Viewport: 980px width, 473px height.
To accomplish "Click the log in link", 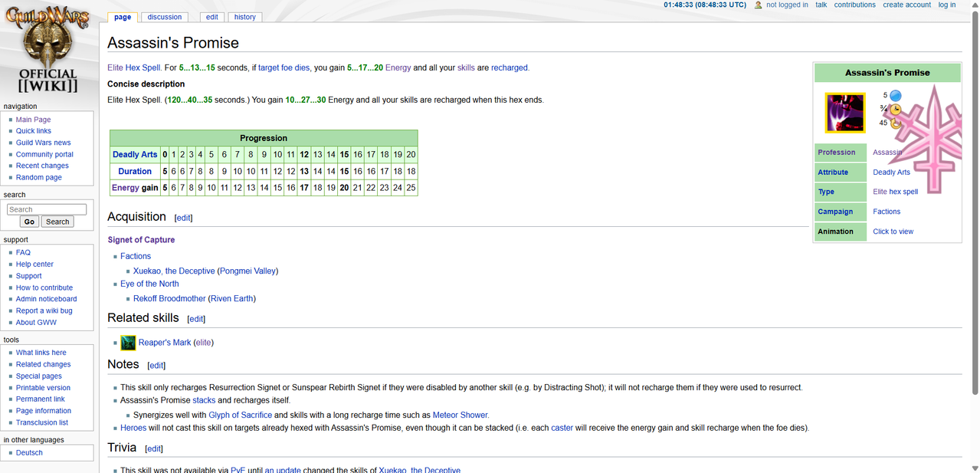I will pos(947,5).
